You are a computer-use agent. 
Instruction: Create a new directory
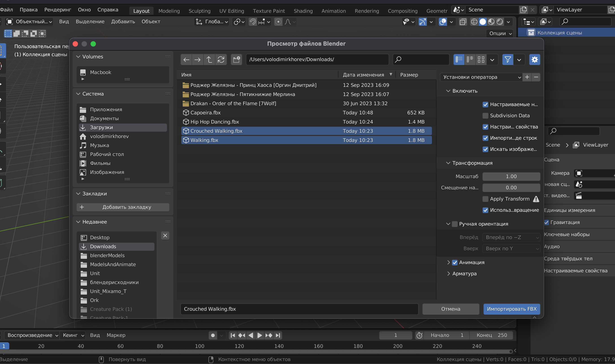click(x=236, y=60)
